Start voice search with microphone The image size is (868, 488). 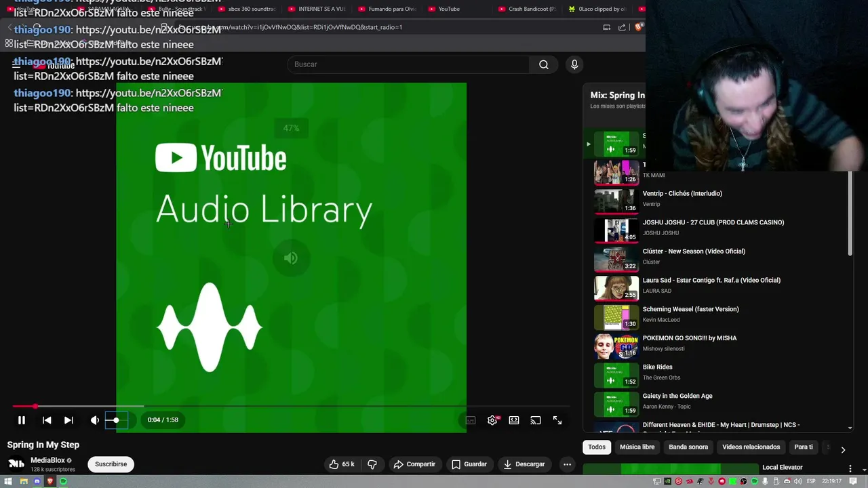[574, 64]
